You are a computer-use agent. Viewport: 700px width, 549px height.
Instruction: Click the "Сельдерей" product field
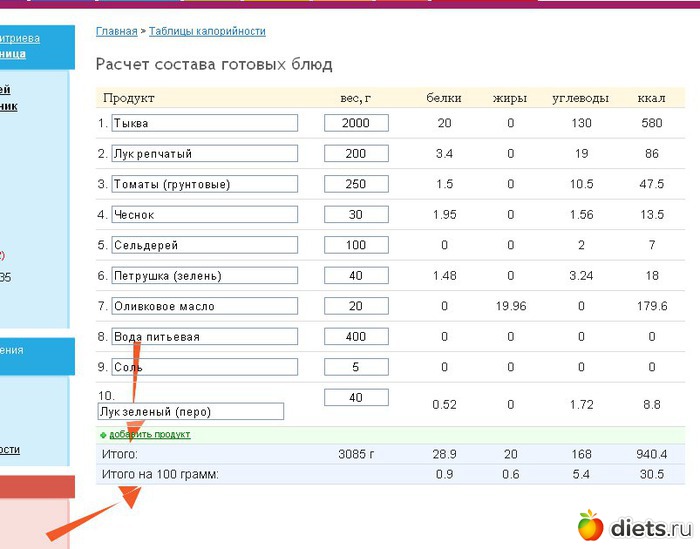click(x=204, y=245)
